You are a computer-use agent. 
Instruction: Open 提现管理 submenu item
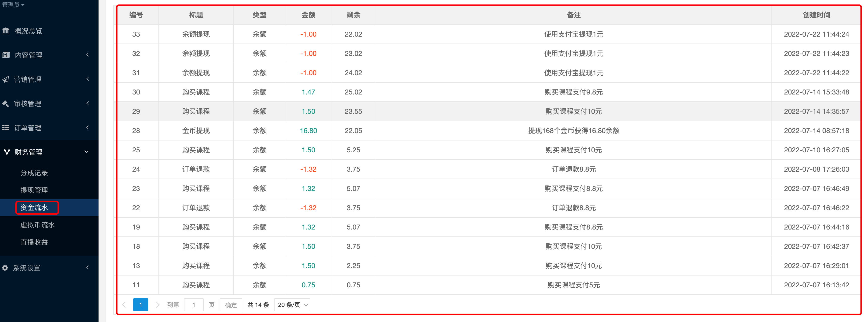click(34, 190)
